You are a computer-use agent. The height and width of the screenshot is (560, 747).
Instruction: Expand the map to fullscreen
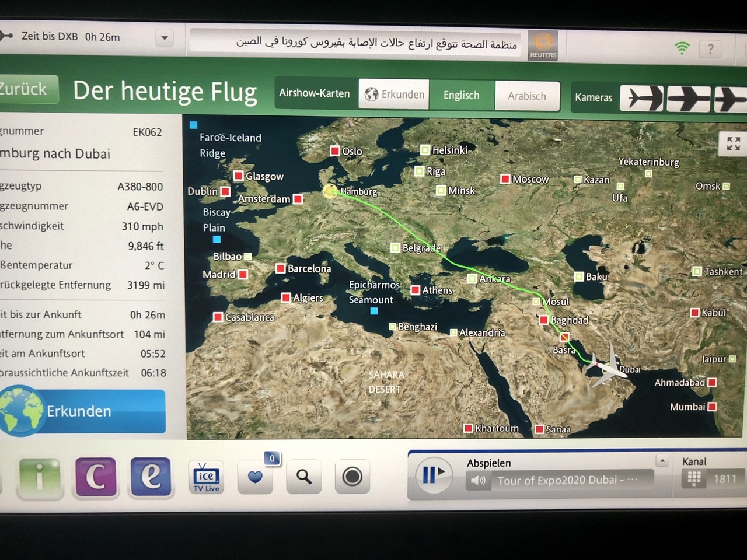(734, 143)
